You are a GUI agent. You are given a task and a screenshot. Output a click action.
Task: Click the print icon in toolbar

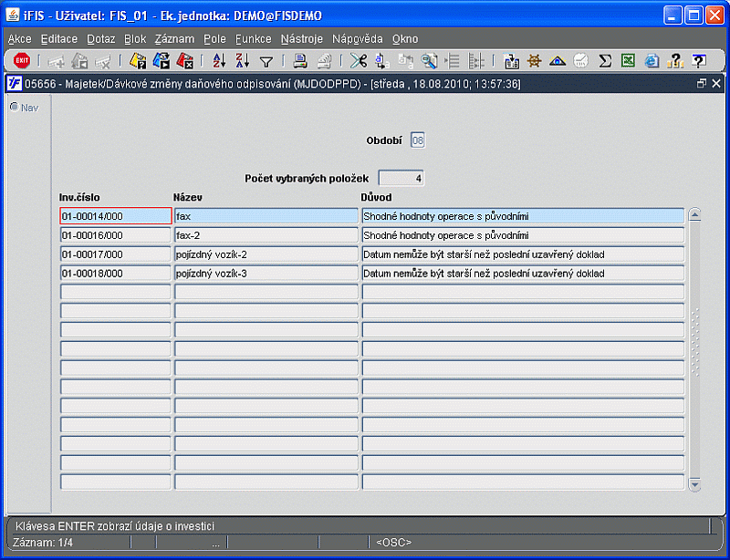click(x=300, y=60)
